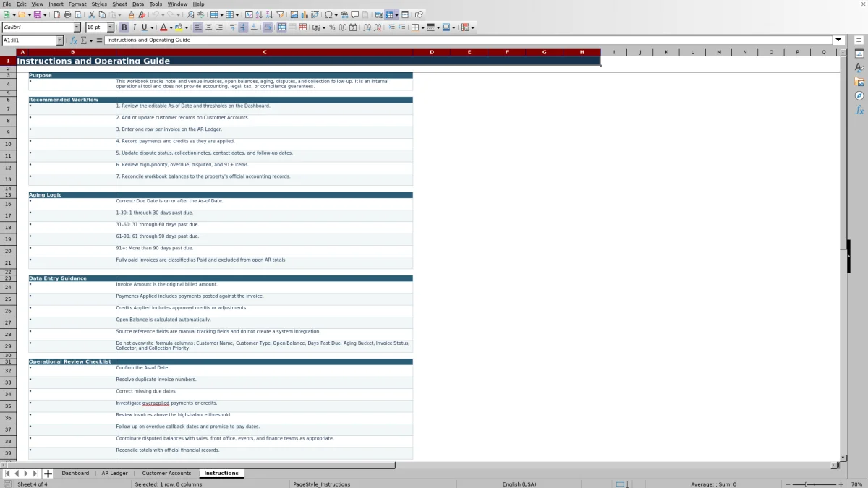
Task: Open Find & Replace magnifier icon
Action: pyautogui.click(x=190, y=14)
